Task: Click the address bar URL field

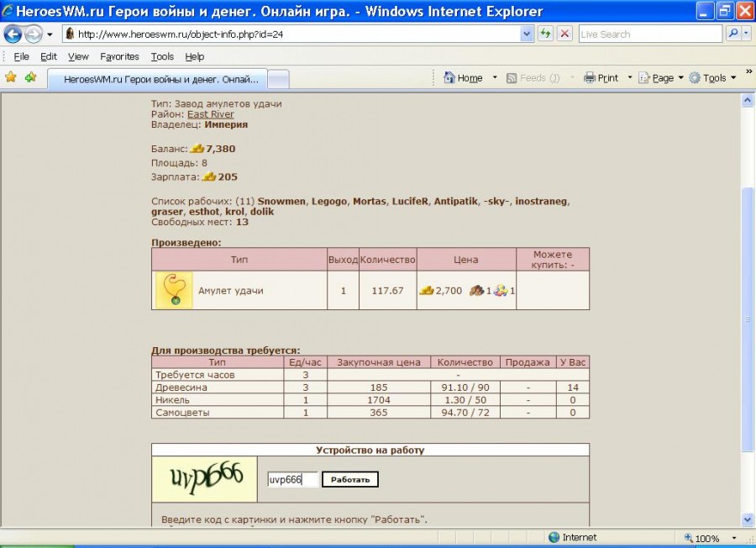Action: 291,34
